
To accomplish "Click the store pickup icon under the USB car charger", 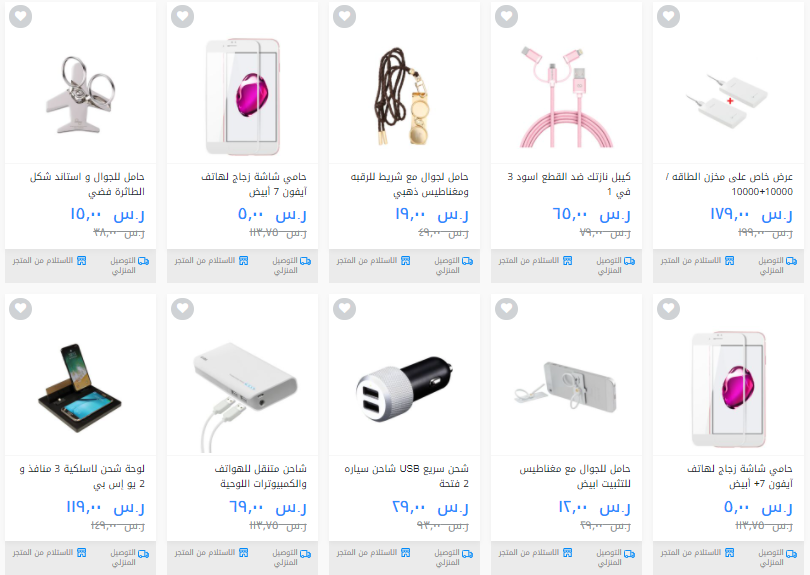I will click(406, 553).
